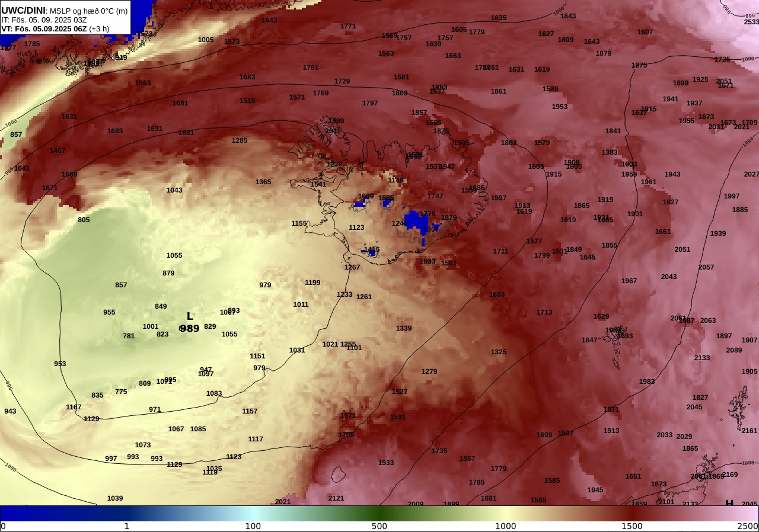Click the height value 1843
Screen dimensions: 759x532
tap(568, 16)
